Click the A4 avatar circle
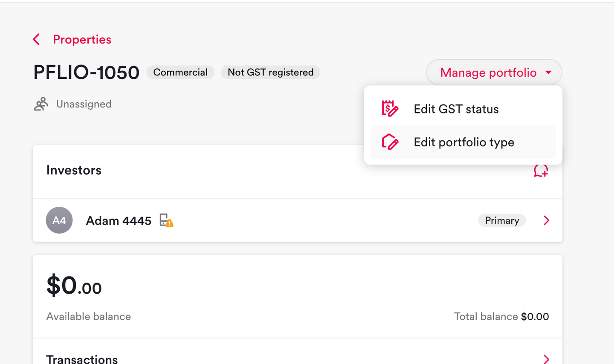The width and height of the screenshot is (614, 364). pos(59,220)
